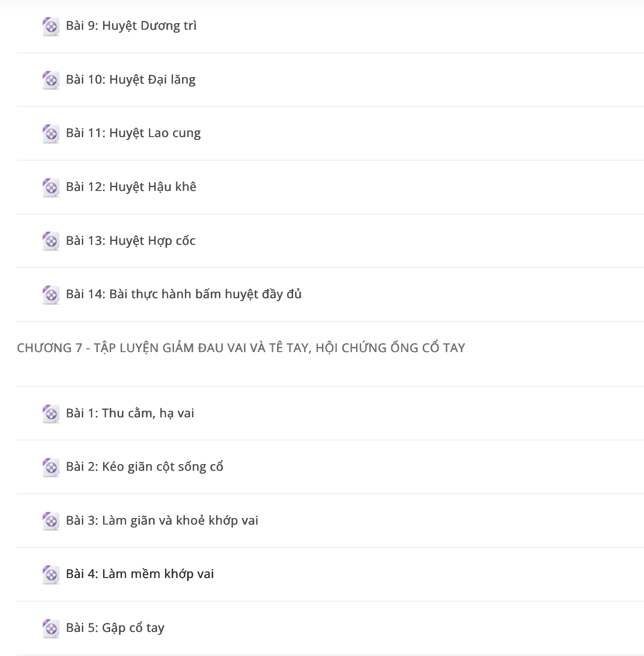Click video icon next to Bài 1 Thu cằm

pos(51,414)
